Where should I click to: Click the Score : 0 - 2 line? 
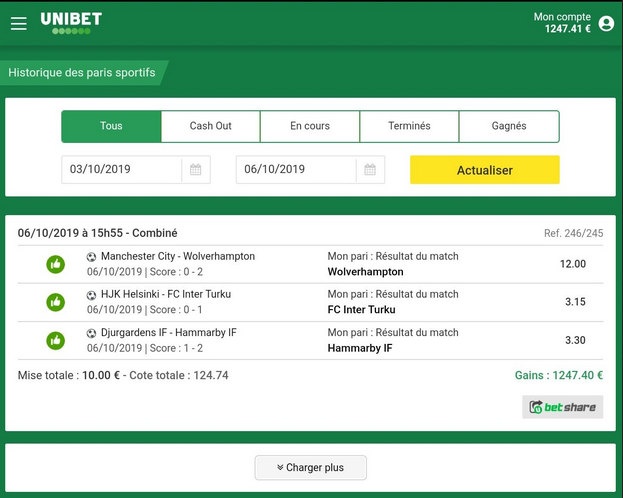(x=176, y=272)
